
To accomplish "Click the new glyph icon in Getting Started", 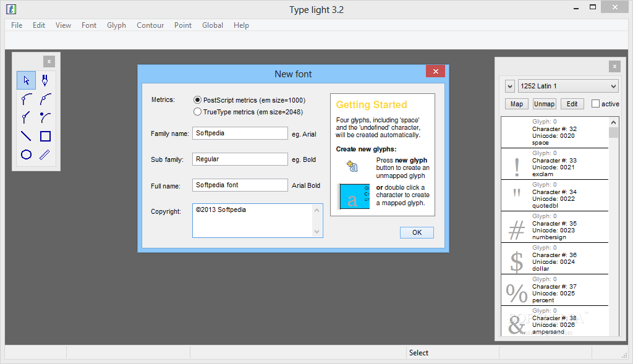I will coord(352,166).
